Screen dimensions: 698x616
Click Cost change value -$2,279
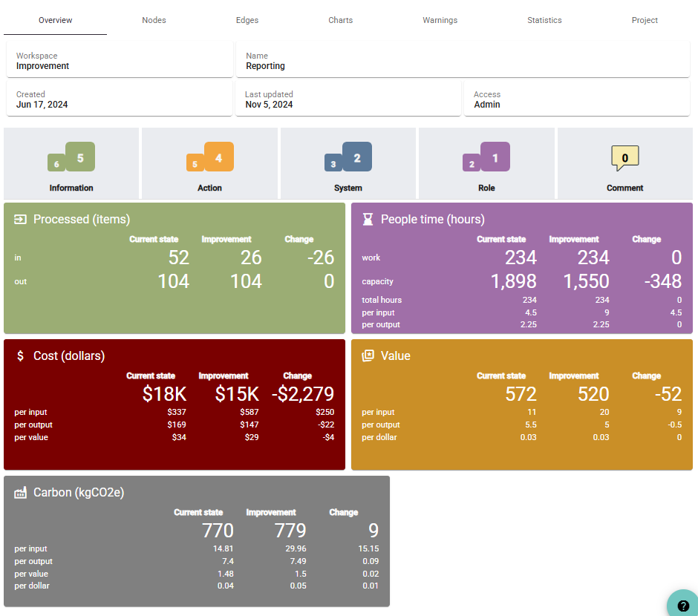(303, 394)
